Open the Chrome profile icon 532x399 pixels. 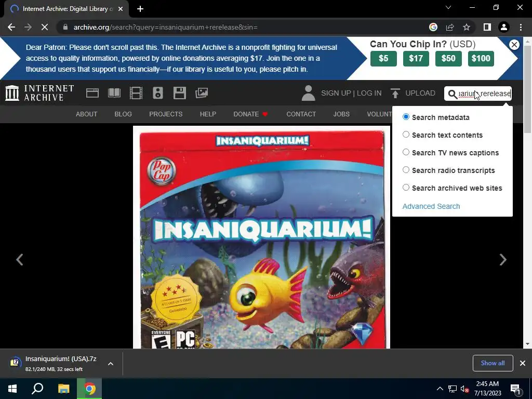pyautogui.click(x=504, y=27)
